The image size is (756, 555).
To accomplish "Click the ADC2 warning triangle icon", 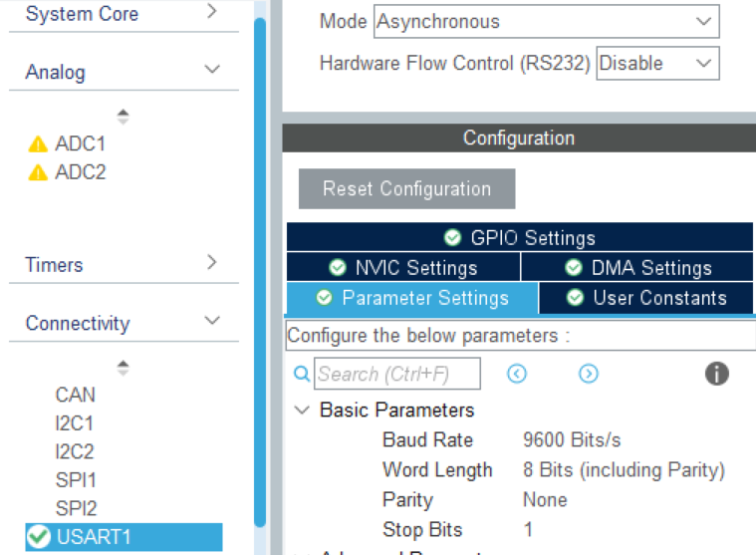I will point(38,172).
